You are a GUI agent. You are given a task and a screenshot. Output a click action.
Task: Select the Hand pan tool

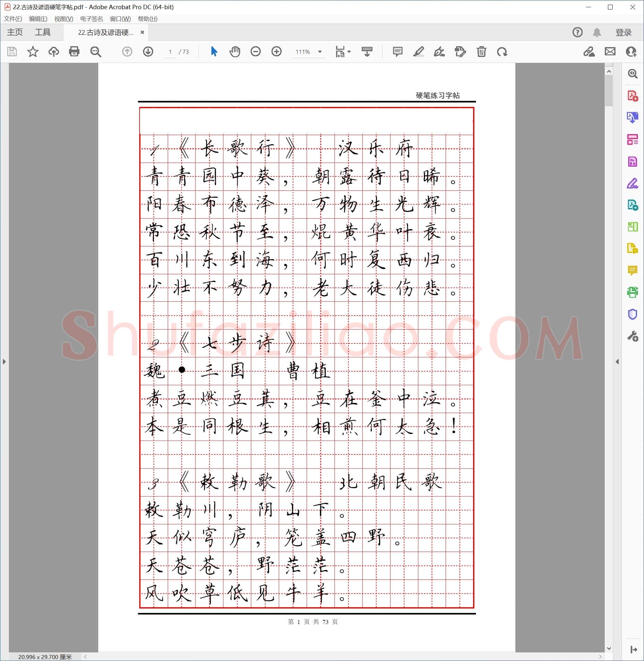(235, 52)
